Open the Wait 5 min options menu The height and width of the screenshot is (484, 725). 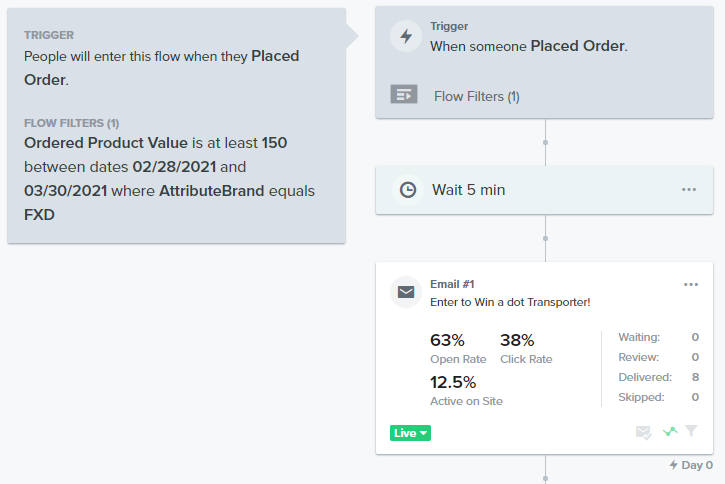tap(688, 190)
